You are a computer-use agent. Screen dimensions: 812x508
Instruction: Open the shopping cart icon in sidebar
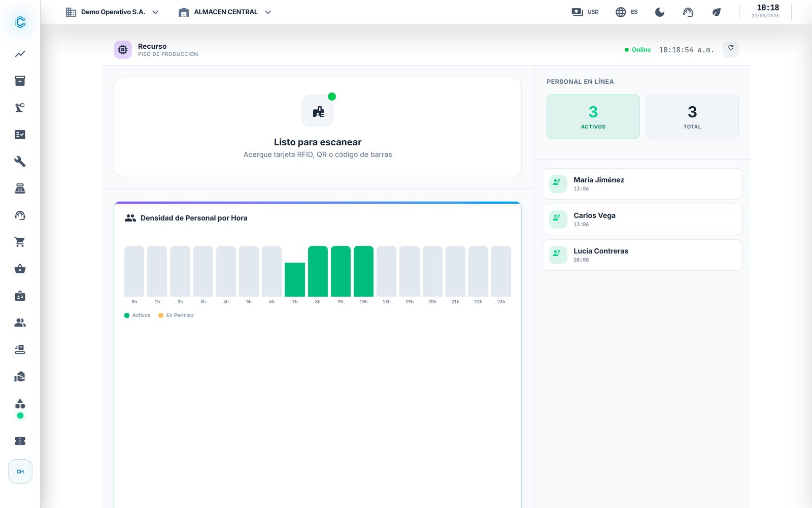20,242
